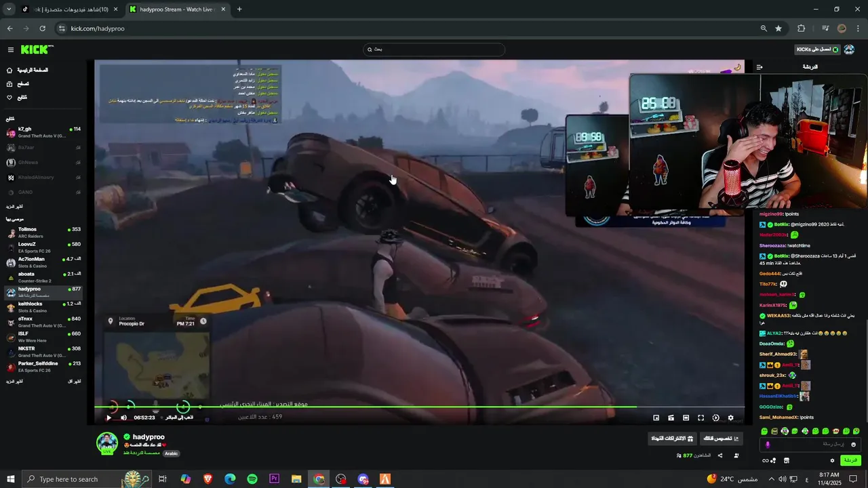Screen dimensions: 868x488
Task: Open video player settings gear
Action: pyautogui.click(x=730, y=418)
